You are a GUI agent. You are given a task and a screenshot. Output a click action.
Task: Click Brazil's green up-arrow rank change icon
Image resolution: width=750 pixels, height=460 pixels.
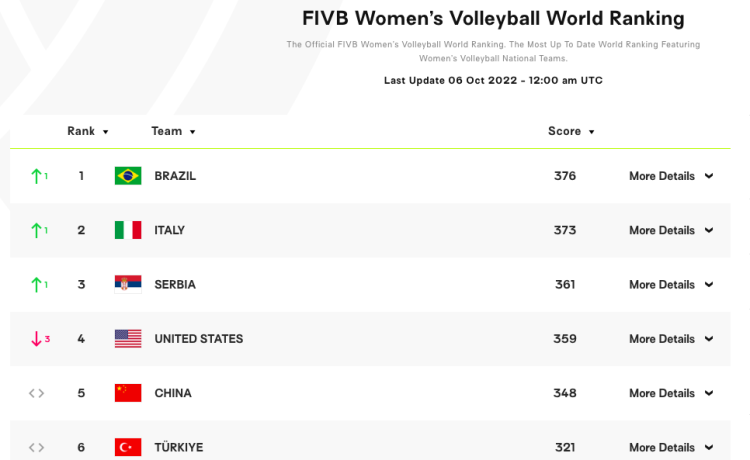[x=38, y=176]
